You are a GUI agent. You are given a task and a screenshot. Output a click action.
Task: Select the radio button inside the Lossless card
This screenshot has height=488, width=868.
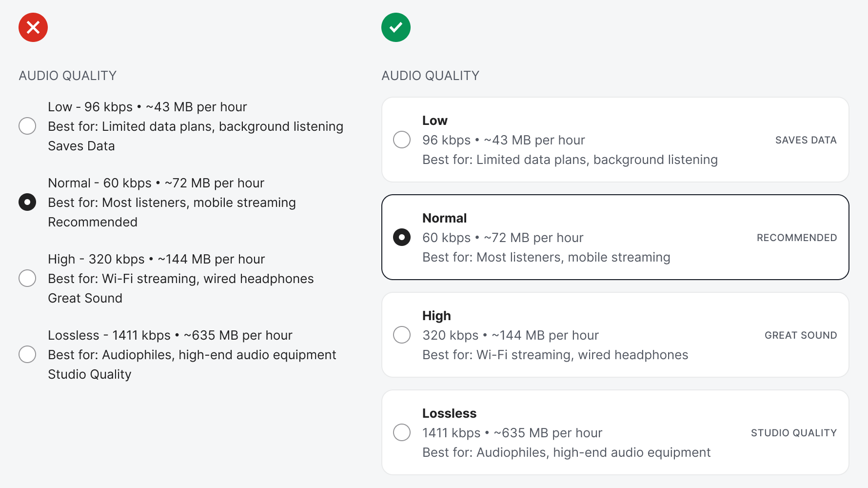402,432
